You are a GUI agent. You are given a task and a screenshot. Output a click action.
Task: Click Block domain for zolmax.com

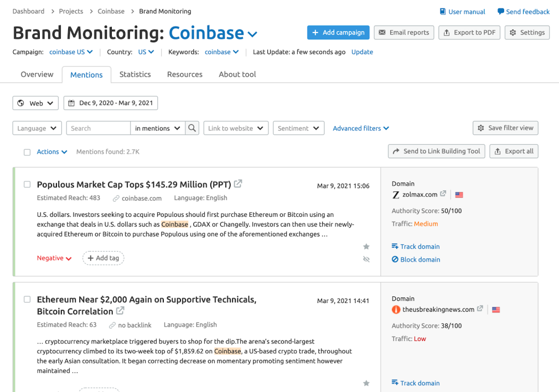click(416, 259)
